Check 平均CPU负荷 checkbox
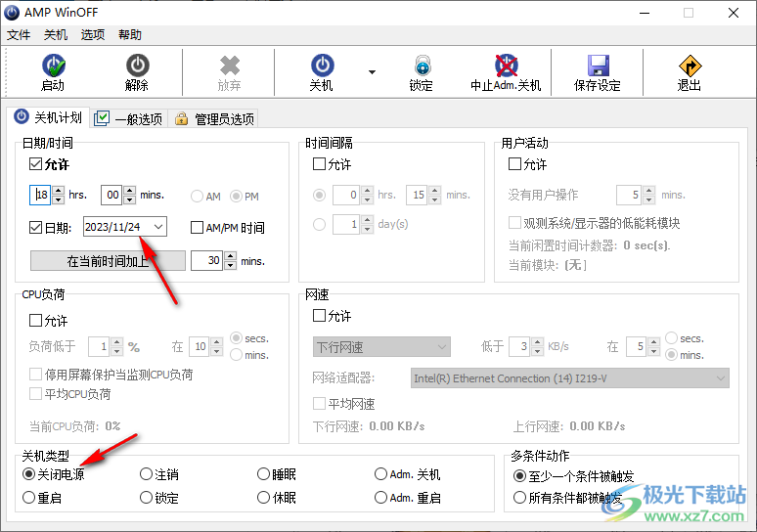Image resolution: width=757 pixels, height=532 pixels. [36, 394]
